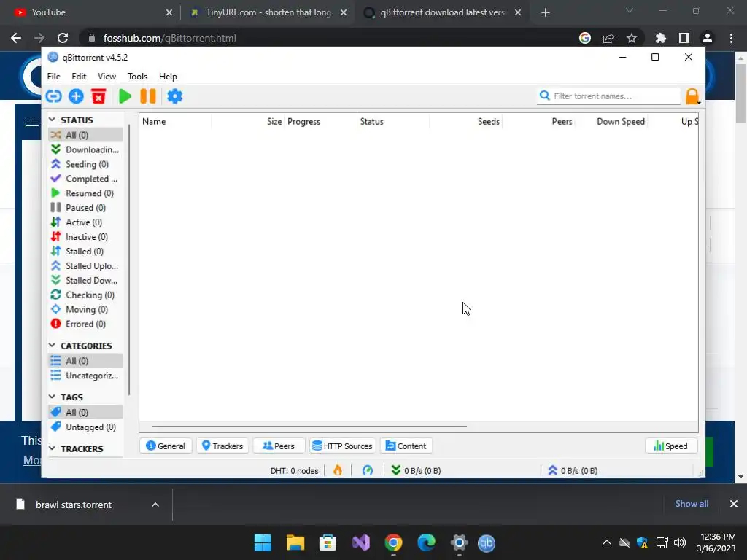747x560 pixels.
Task: Select All (0) under Status filter
Action: [x=85, y=135]
